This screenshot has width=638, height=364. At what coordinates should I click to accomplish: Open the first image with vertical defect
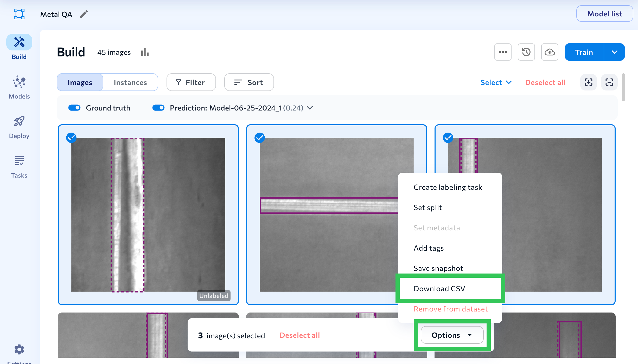[148, 215]
